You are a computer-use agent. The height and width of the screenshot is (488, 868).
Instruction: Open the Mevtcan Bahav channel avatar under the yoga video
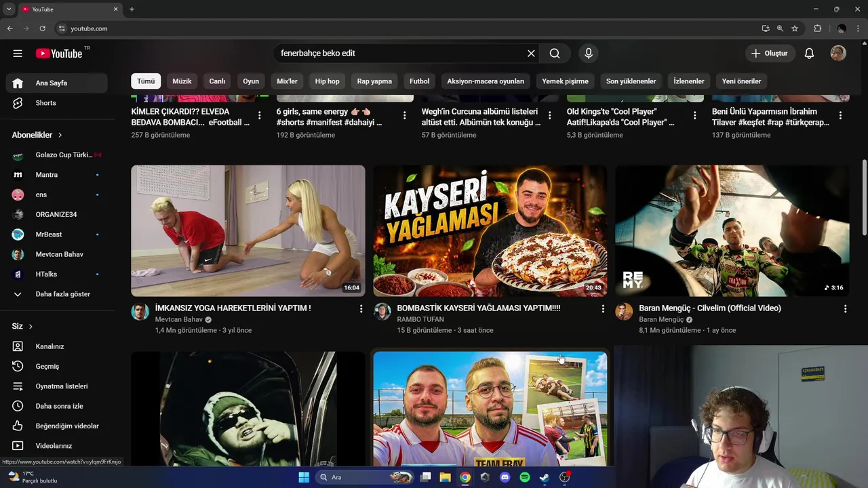[x=140, y=312]
